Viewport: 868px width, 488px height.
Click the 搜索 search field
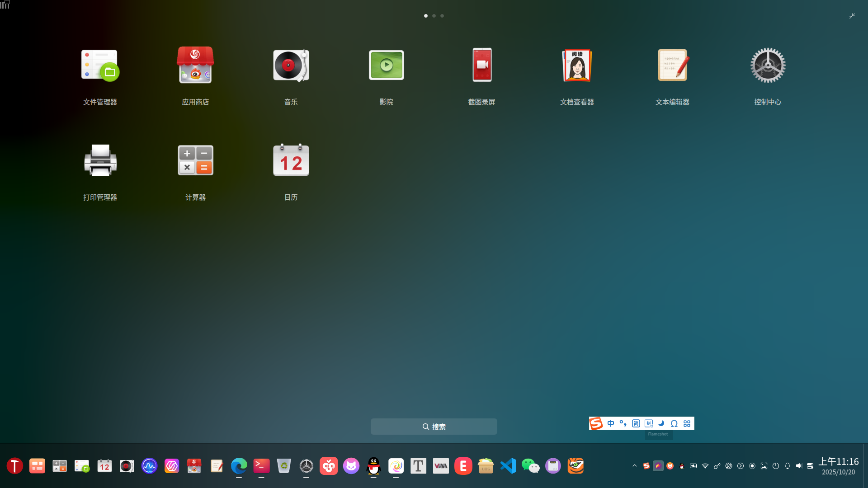pos(434,427)
